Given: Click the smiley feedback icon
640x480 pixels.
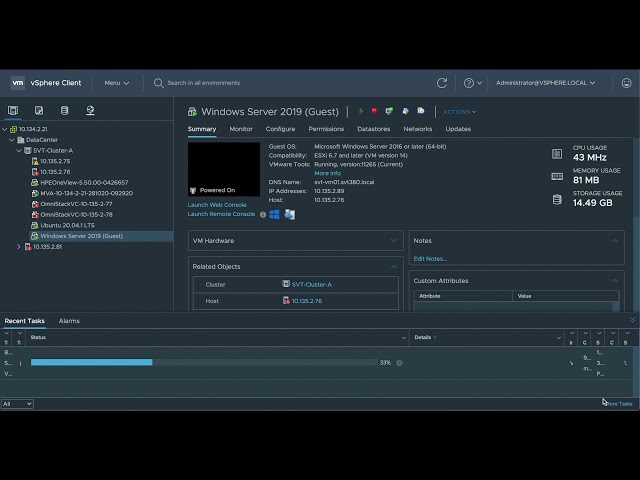Looking at the screenshot, I should pyautogui.click(x=627, y=83).
